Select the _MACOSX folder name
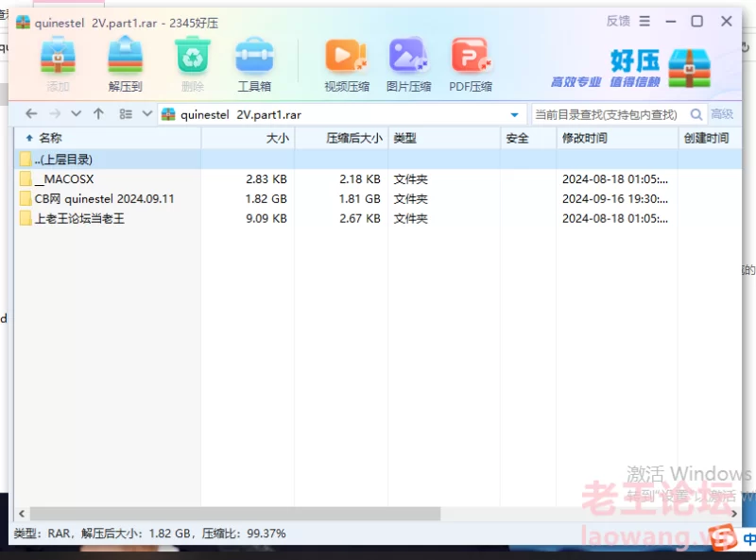This screenshot has width=756, height=560. (x=64, y=178)
